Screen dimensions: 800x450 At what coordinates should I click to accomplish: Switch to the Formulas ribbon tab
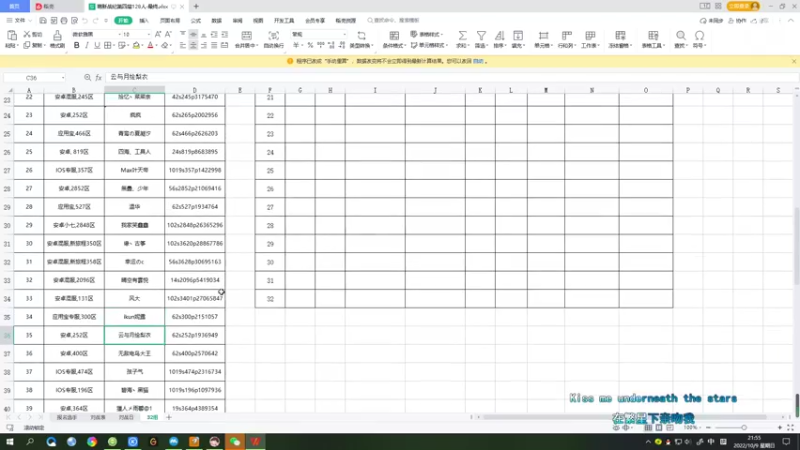tap(196, 20)
